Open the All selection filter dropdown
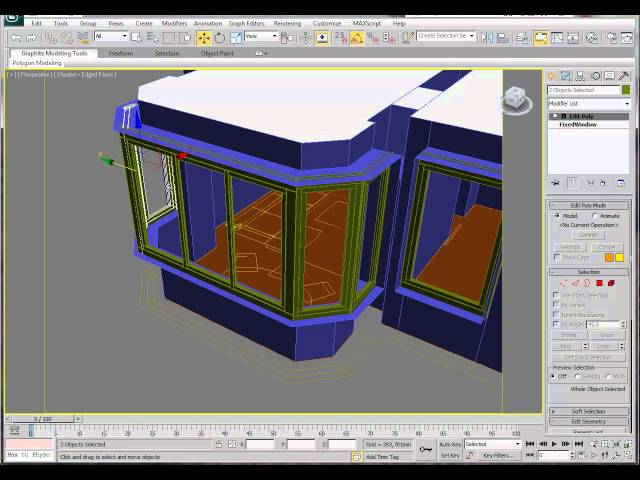The width and height of the screenshot is (640, 480). [111, 36]
